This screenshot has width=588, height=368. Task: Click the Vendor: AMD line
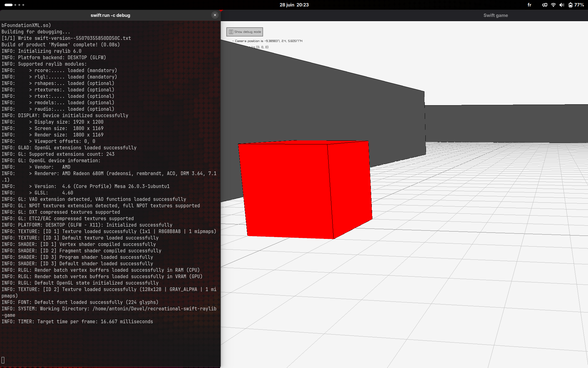coord(36,167)
